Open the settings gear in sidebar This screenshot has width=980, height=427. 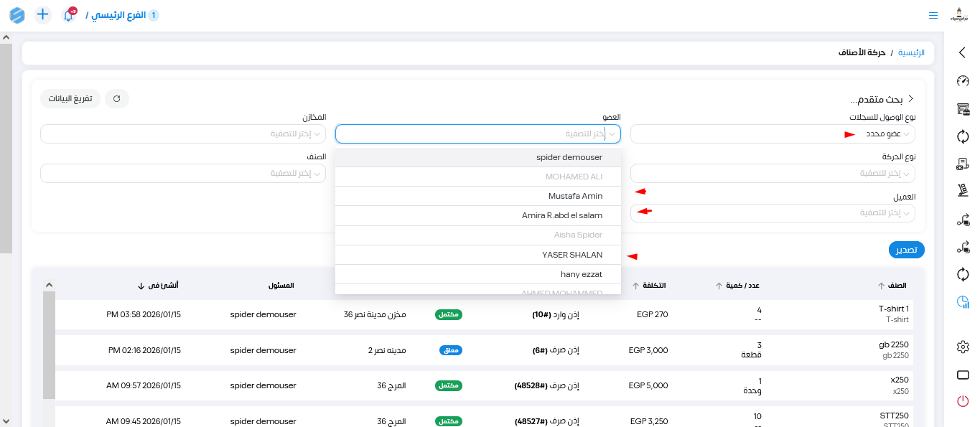(x=963, y=347)
